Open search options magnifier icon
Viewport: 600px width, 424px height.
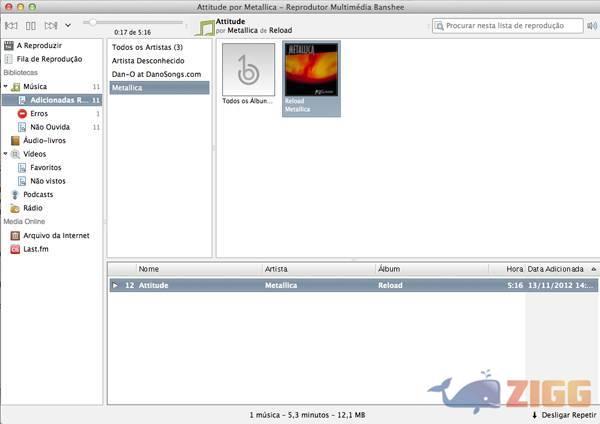[x=439, y=26]
